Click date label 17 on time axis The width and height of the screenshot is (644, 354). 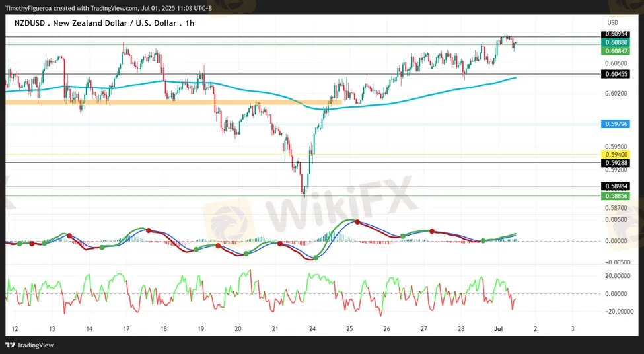point(127,328)
